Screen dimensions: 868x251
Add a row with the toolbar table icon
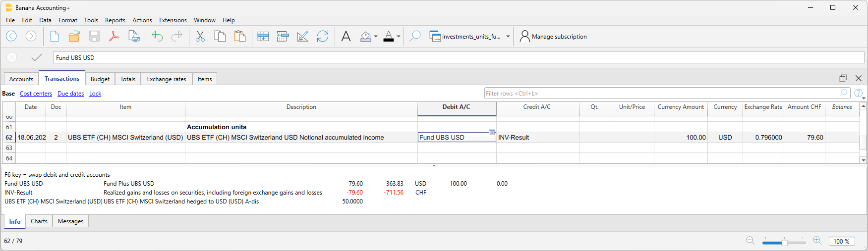pyautogui.click(x=263, y=36)
